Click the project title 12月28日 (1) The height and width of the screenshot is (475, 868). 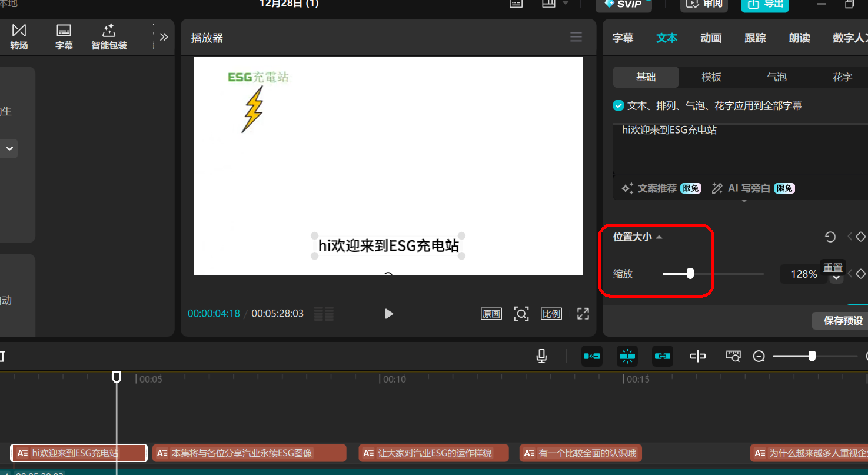point(289,4)
